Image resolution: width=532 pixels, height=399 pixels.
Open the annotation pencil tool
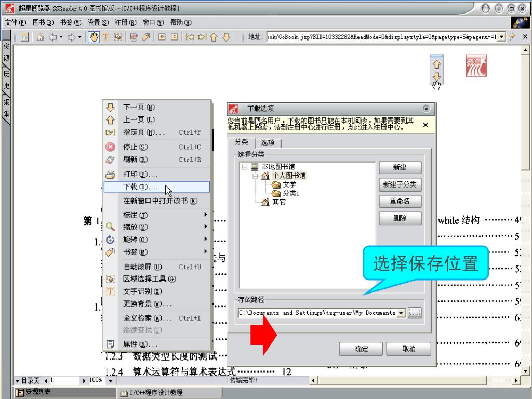point(134,37)
